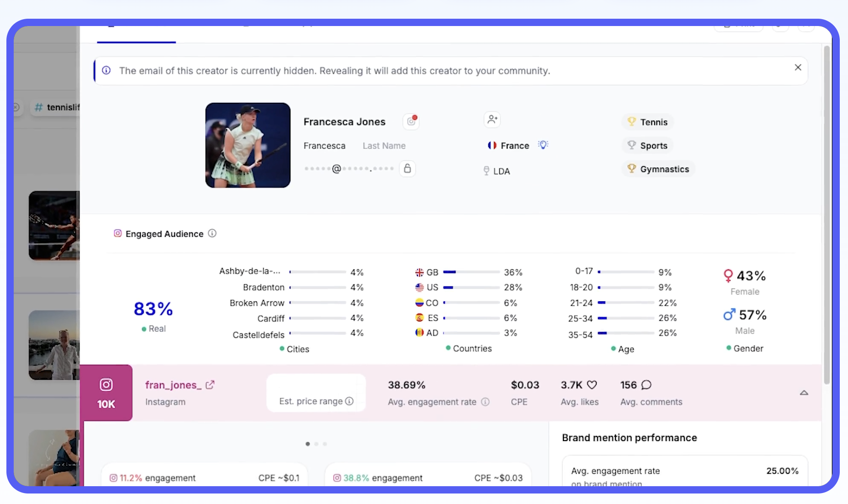Click the female gender icon at 43%

(728, 275)
